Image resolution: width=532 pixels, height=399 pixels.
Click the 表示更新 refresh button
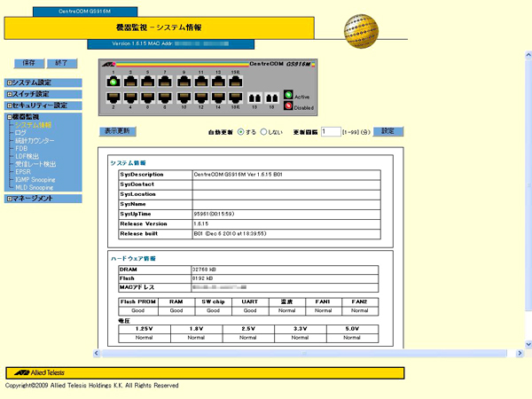point(117,131)
